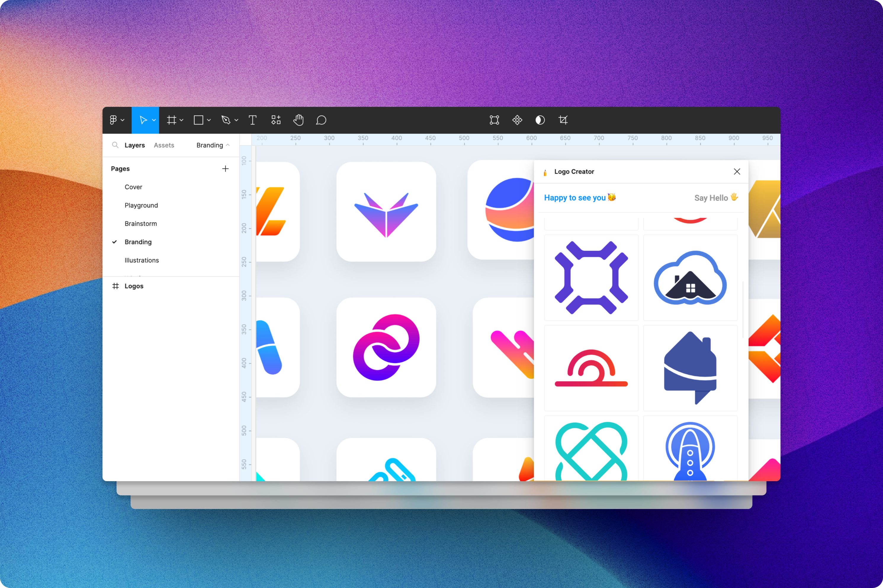Select the Rectangle shape tool

point(198,120)
